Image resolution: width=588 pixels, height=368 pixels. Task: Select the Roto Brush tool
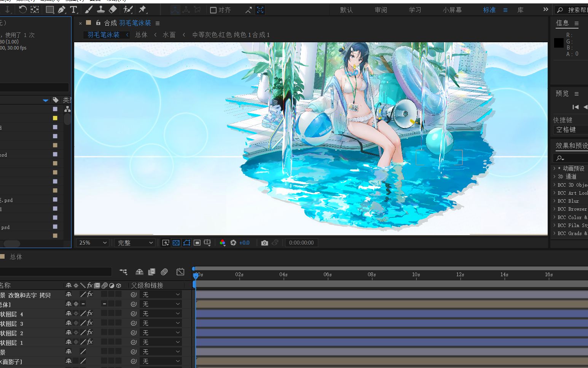click(x=128, y=10)
